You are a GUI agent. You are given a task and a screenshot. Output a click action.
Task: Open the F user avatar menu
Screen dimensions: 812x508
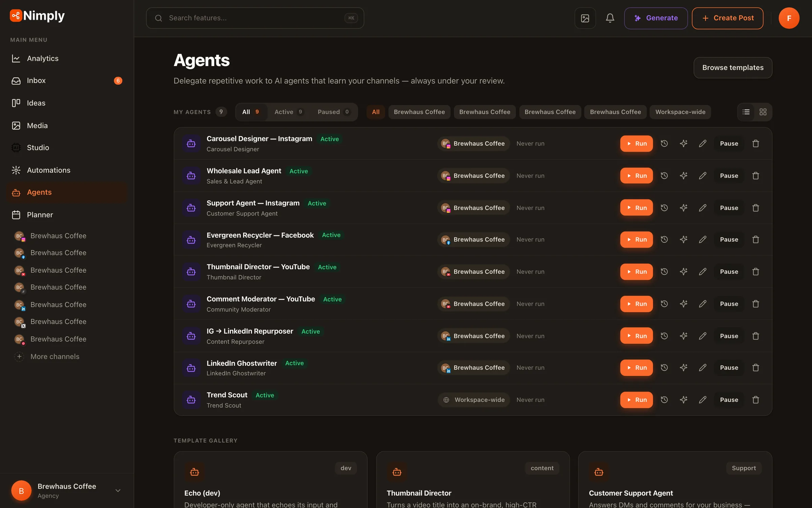point(789,18)
